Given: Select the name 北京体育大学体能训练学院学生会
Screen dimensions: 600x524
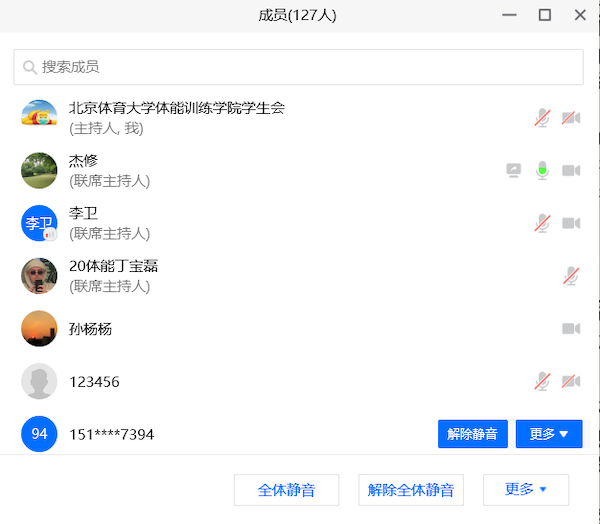Looking at the screenshot, I should tap(177, 108).
